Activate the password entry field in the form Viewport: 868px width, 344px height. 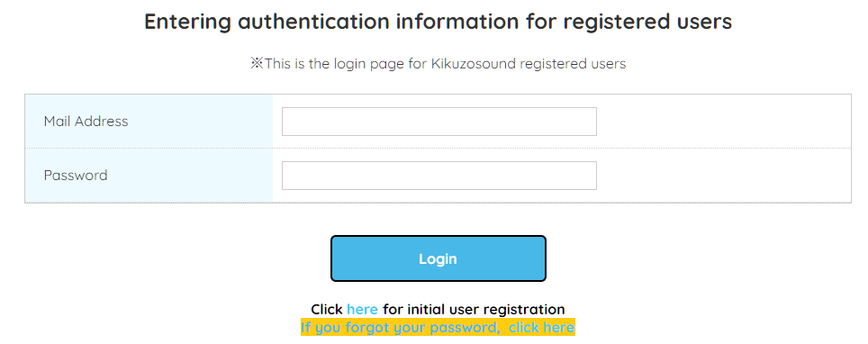439,176
